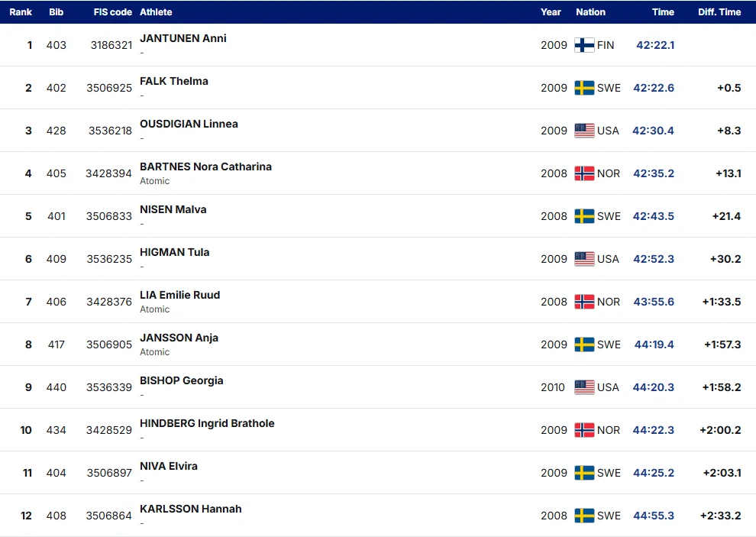Click Finland flag icon for Jantunen
Viewport: 756px width, 537px height.
click(584, 45)
